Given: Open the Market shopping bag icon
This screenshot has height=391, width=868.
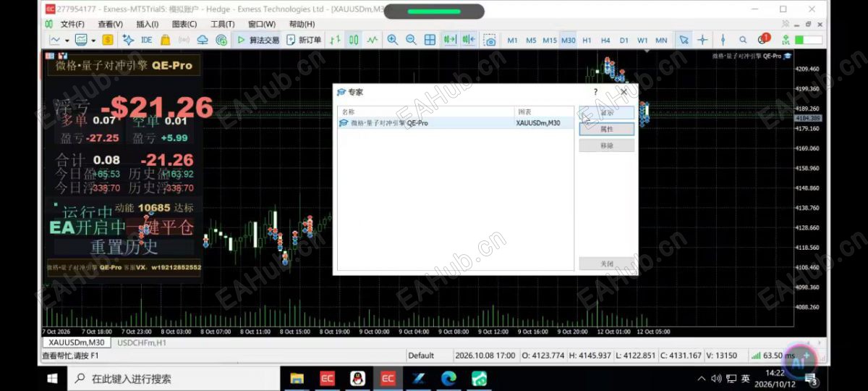Looking at the screenshot, I should coord(166,40).
